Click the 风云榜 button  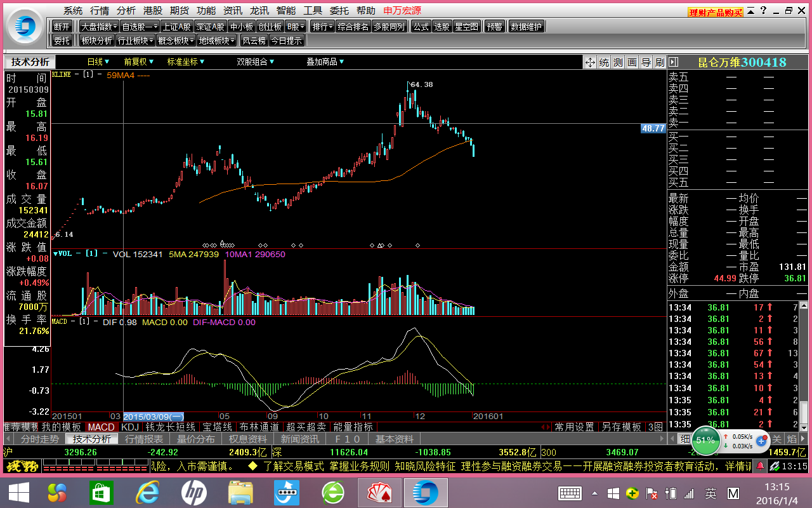coord(254,41)
